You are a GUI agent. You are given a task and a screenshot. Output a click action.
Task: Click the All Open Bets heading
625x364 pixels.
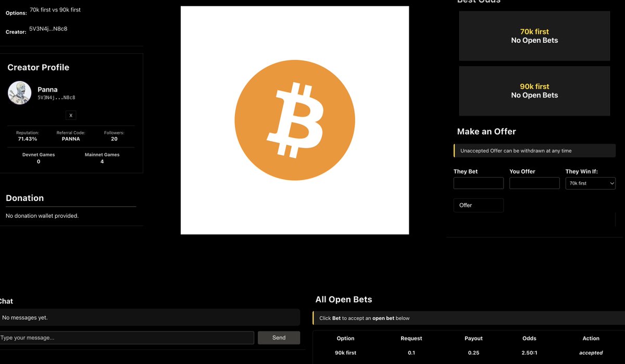coord(344,299)
